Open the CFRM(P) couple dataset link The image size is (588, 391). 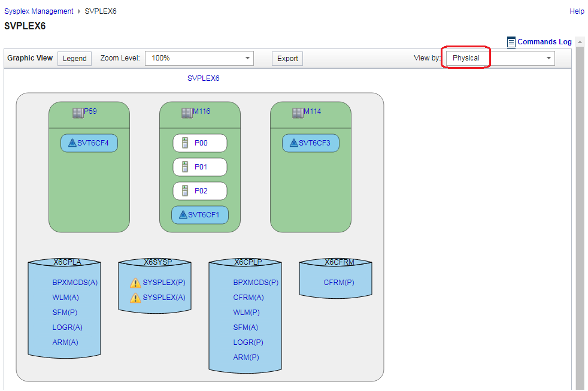[339, 283]
